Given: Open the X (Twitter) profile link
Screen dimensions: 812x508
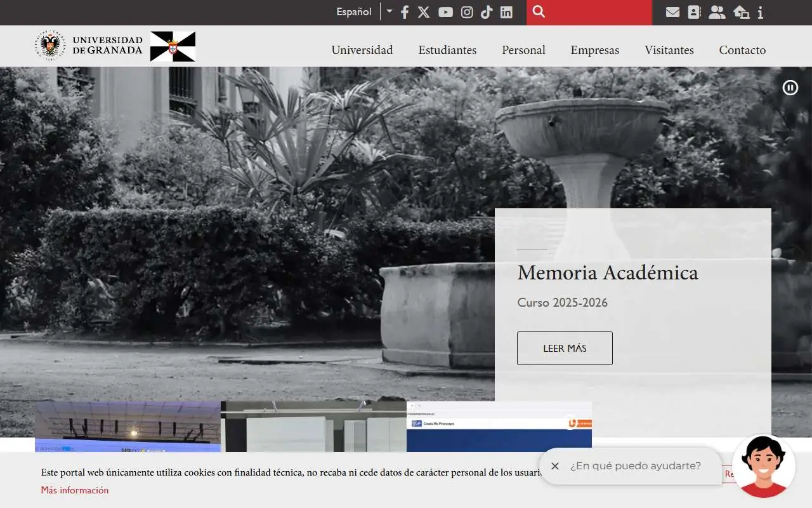Looking at the screenshot, I should [424, 12].
